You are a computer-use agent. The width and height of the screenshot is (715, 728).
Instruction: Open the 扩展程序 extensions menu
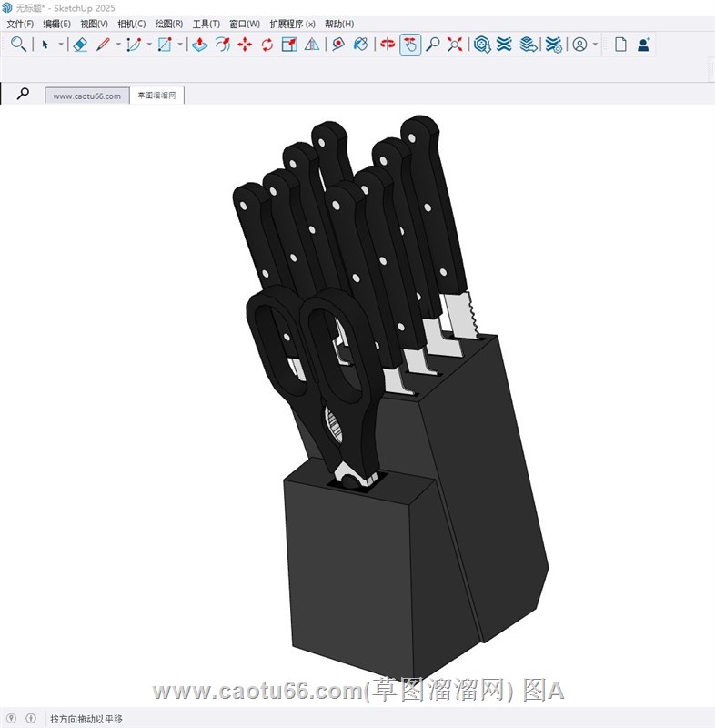click(292, 24)
